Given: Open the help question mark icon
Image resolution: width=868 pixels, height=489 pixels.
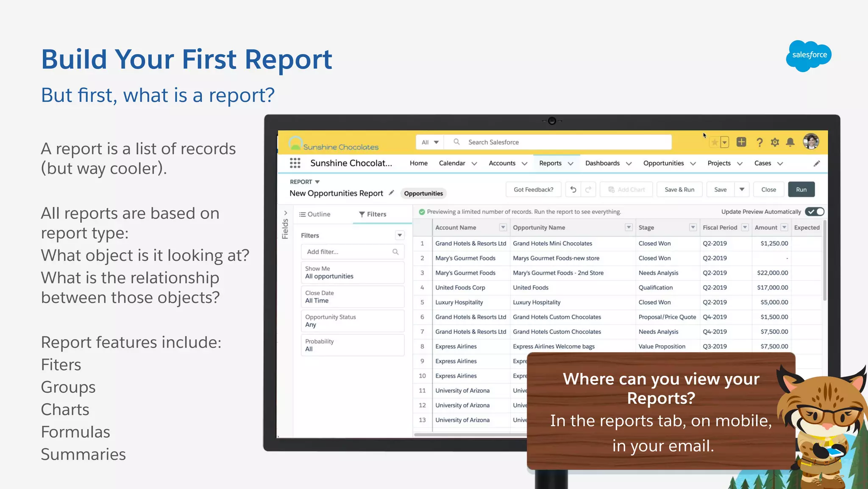Looking at the screenshot, I should (x=759, y=143).
